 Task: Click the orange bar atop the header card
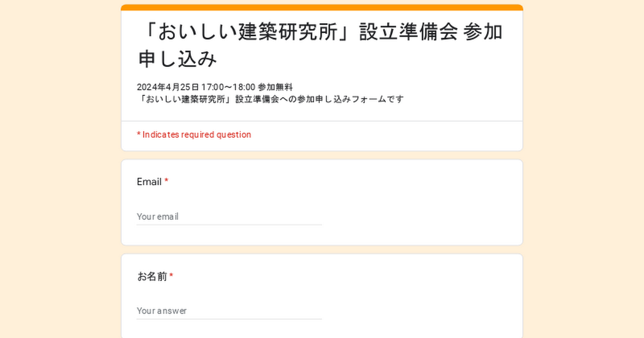pyautogui.click(x=322, y=8)
